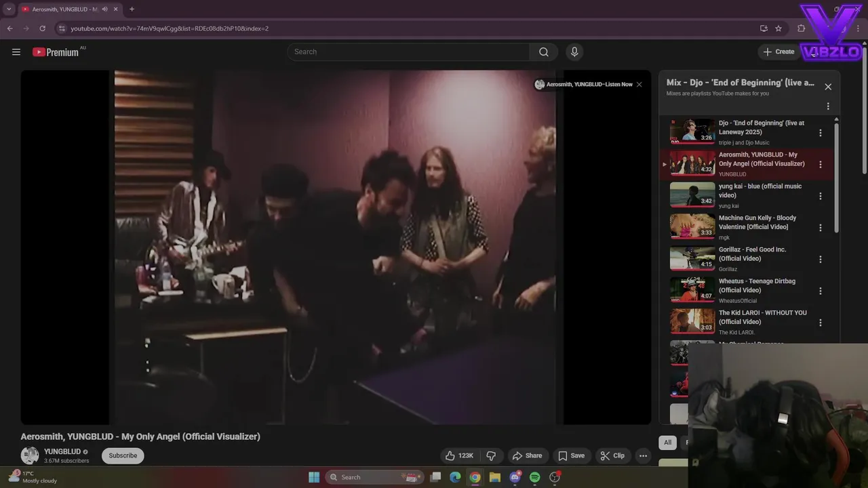
Task: Launch Microsoft Edge from taskbar
Action: (x=455, y=477)
